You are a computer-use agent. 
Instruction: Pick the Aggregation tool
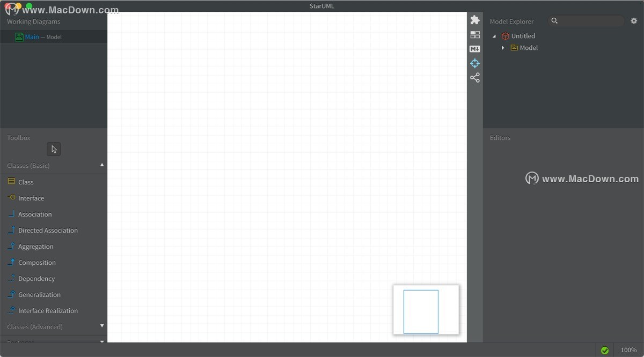[54, 247]
